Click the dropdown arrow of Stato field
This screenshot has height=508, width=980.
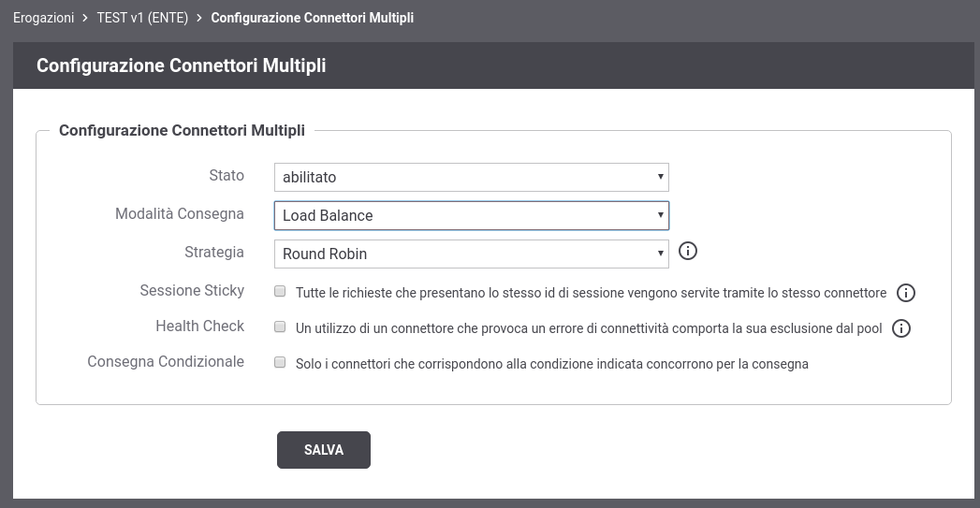click(660, 177)
